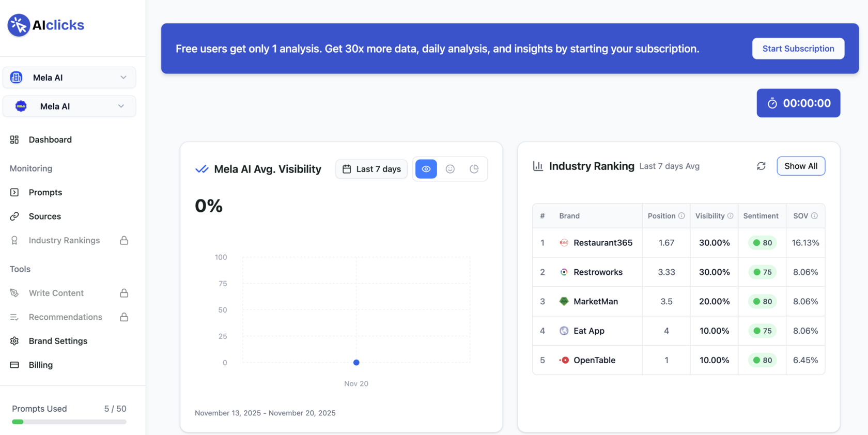Open the Billing page

tap(41, 365)
